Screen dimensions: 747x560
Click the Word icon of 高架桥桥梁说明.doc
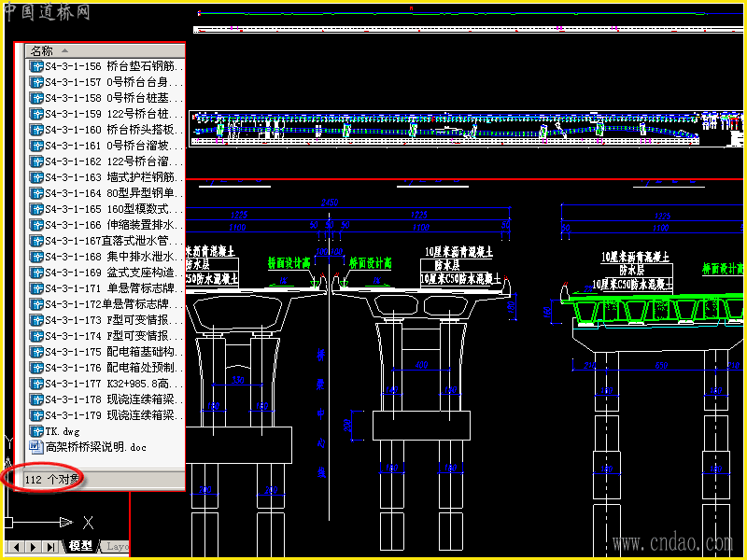tap(36, 447)
